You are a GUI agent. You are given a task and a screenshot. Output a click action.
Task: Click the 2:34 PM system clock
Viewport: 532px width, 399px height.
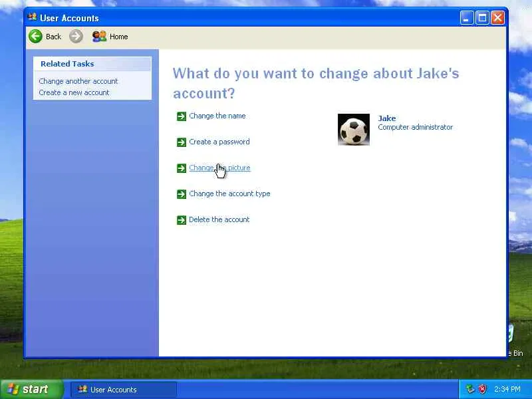[x=507, y=389]
